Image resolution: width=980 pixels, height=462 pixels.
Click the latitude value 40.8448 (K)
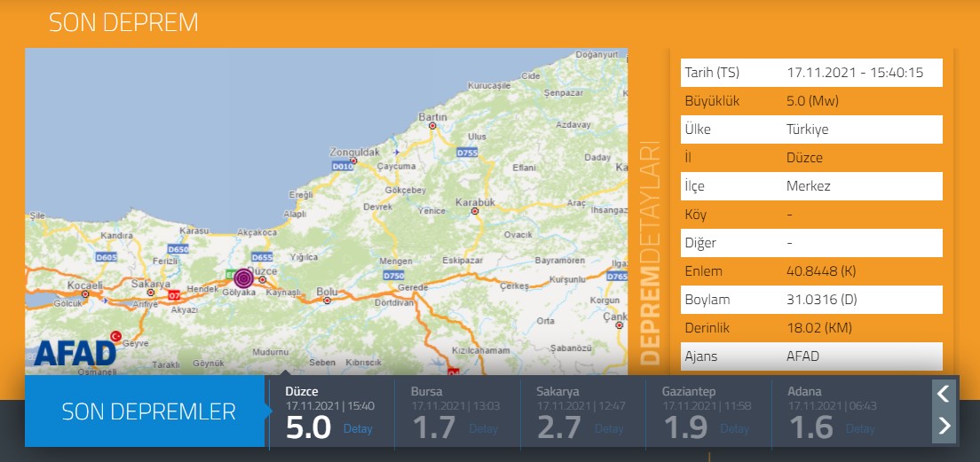tap(821, 271)
